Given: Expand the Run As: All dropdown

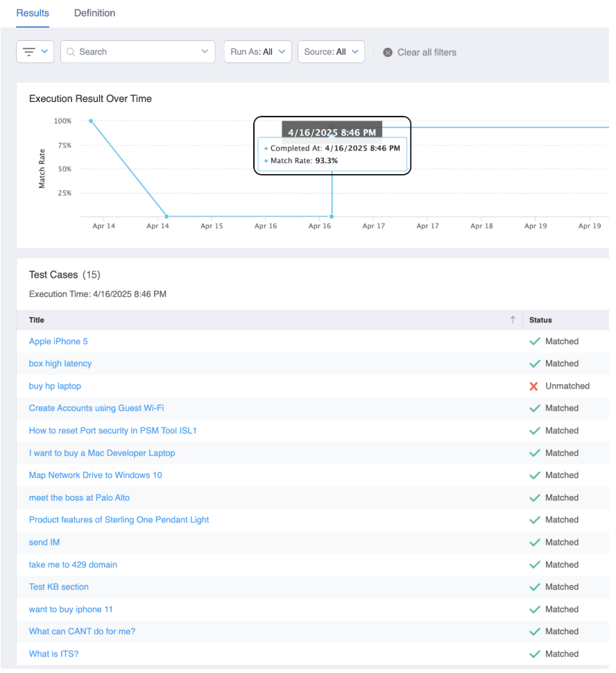Looking at the screenshot, I should (x=257, y=52).
